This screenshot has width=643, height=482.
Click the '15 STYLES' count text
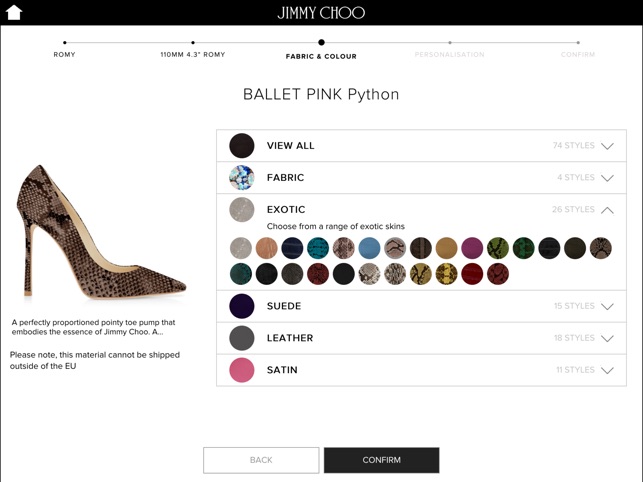point(574,306)
